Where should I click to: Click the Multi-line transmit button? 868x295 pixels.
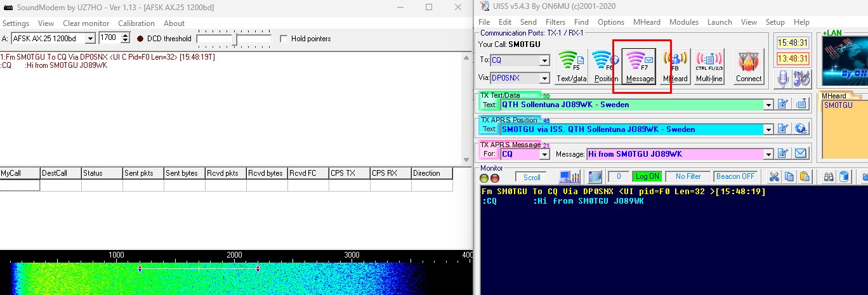pos(709,67)
